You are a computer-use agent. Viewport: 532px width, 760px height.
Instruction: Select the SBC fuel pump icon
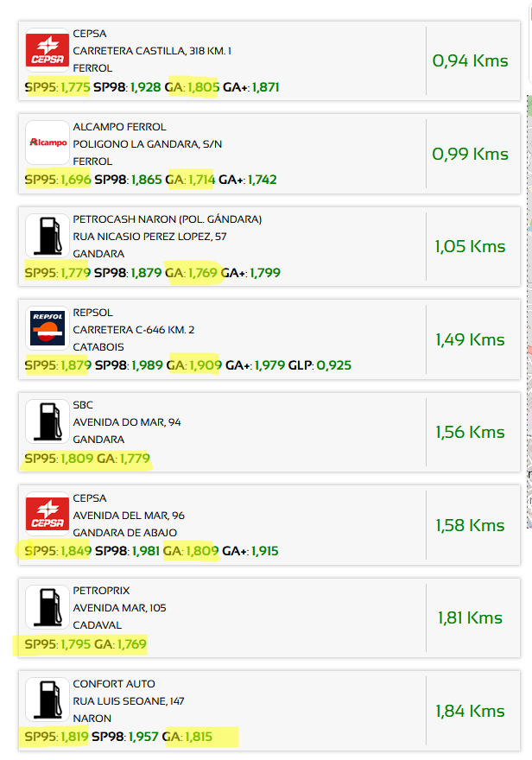point(47,421)
